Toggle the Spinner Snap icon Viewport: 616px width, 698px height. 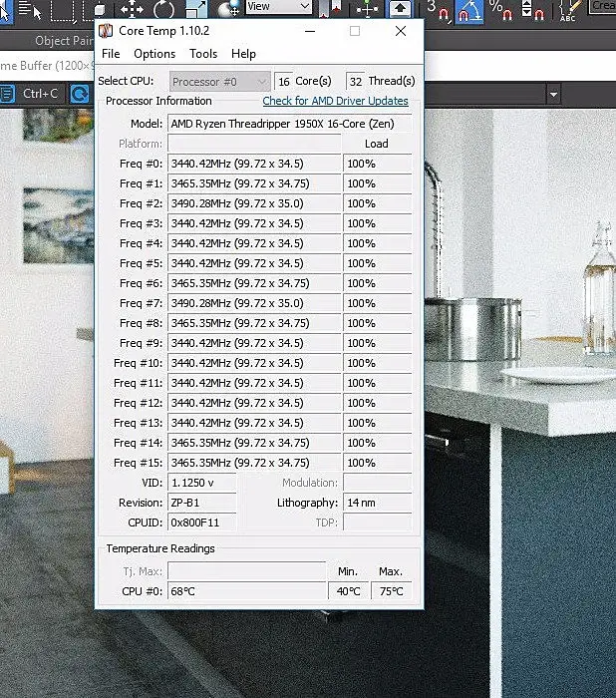click(x=532, y=11)
